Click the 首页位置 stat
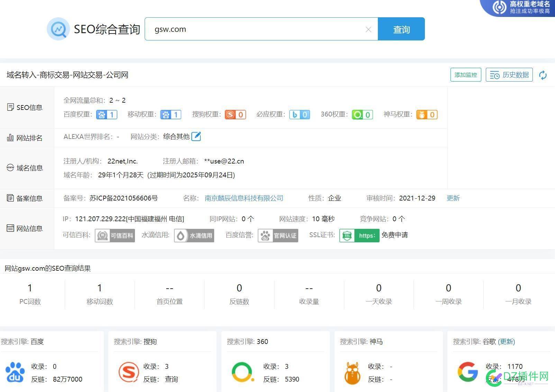Viewport: 555px width, 392px height. [170, 294]
